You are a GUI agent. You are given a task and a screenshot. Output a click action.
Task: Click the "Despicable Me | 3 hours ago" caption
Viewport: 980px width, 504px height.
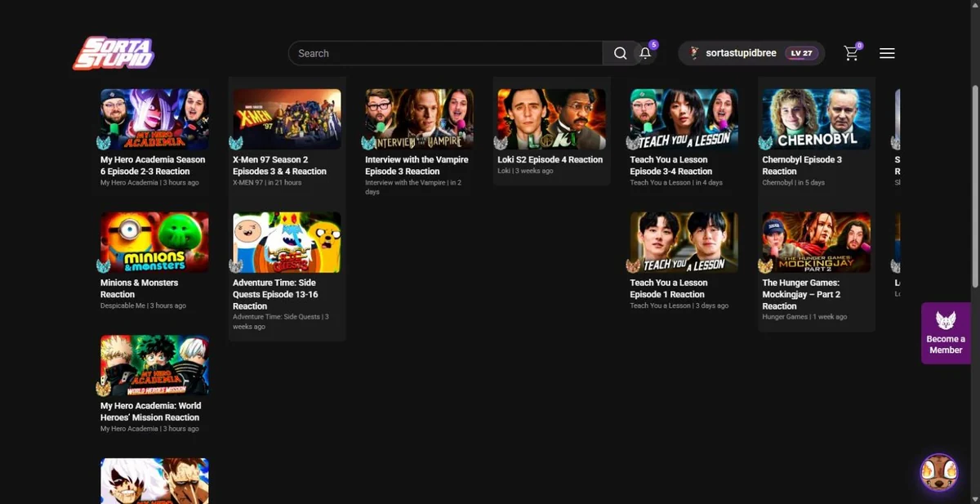click(143, 306)
